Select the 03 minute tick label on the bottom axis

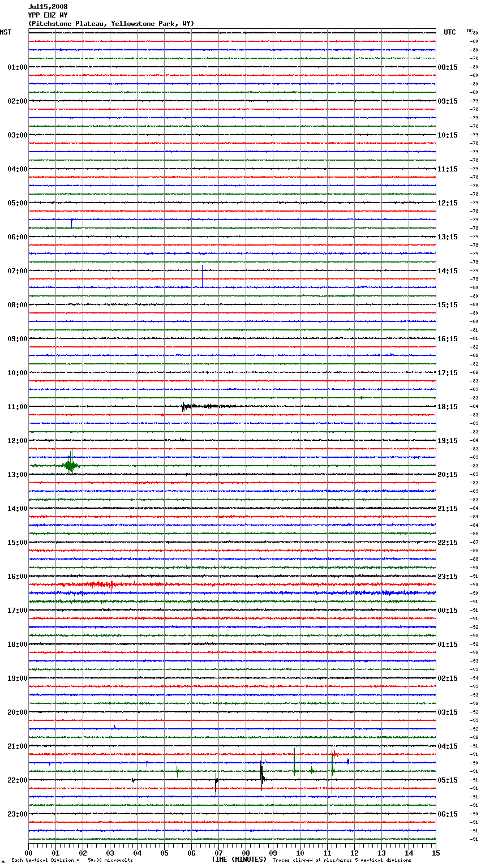tap(110, 853)
